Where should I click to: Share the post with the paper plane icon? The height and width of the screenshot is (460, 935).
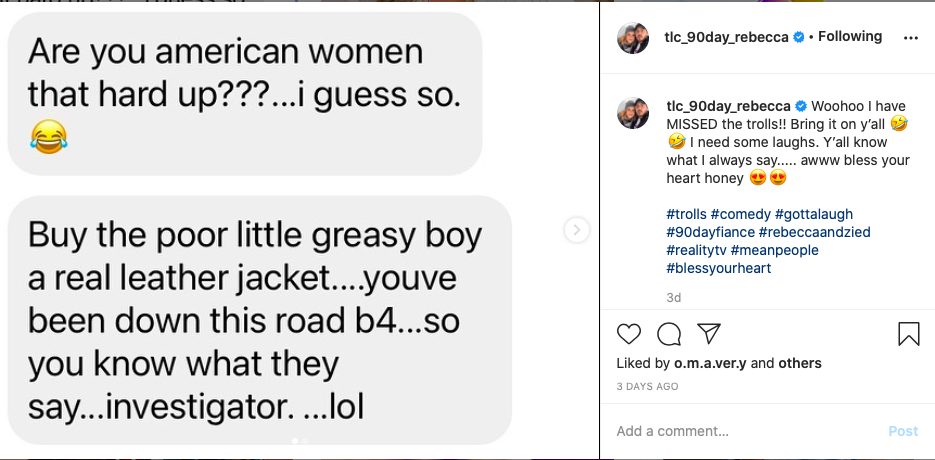pos(708,334)
